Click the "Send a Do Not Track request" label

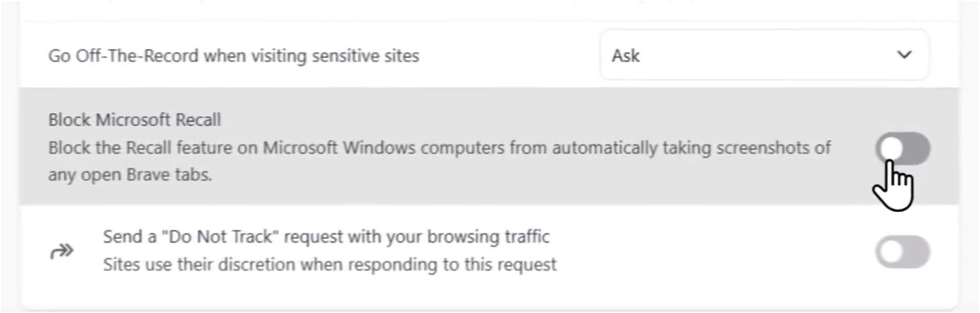coord(326,237)
